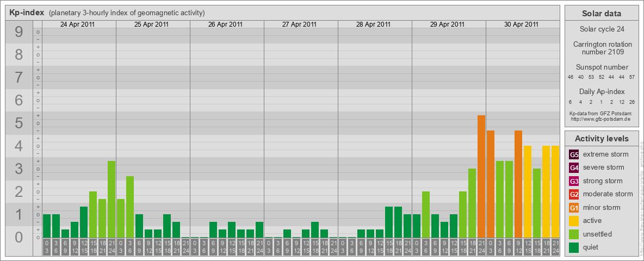Select the 26 Apr 2011 date header
Screen dimensions: 644x261
click(226, 24)
